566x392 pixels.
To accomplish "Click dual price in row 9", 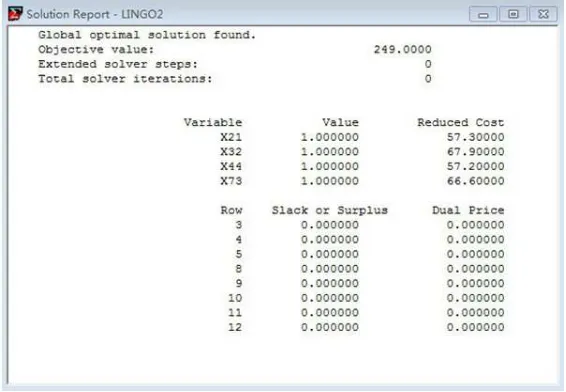I will tap(475, 283).
